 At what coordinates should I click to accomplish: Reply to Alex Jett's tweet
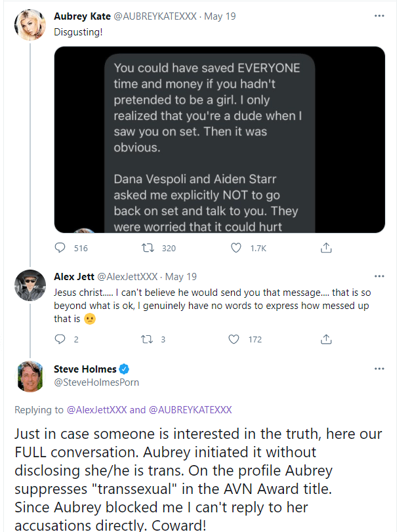tap(60, 339)
